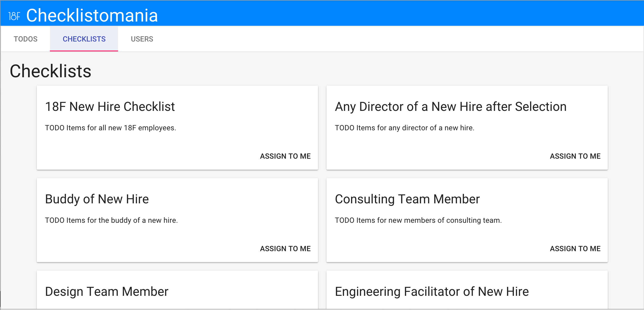Click the Checklists page heading
Image resolution: width=644 pixels, height=310 pixels.
pyautogui.click(x=50, y=71)
